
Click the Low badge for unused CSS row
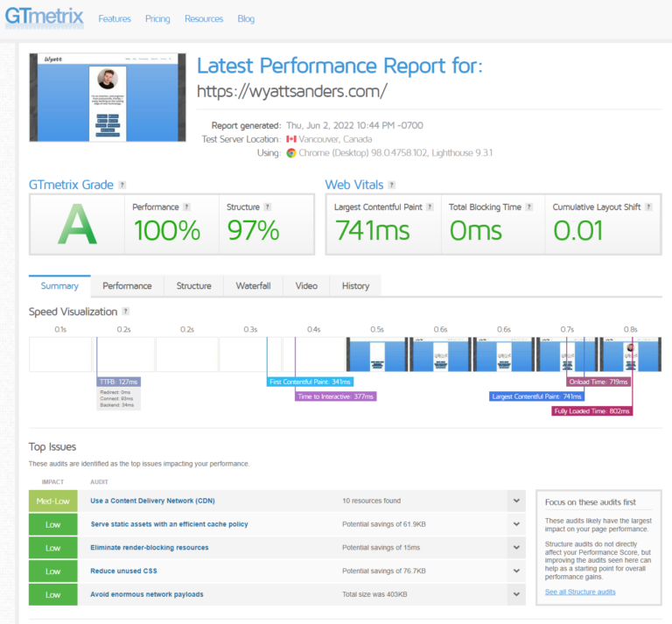[53, 571]
